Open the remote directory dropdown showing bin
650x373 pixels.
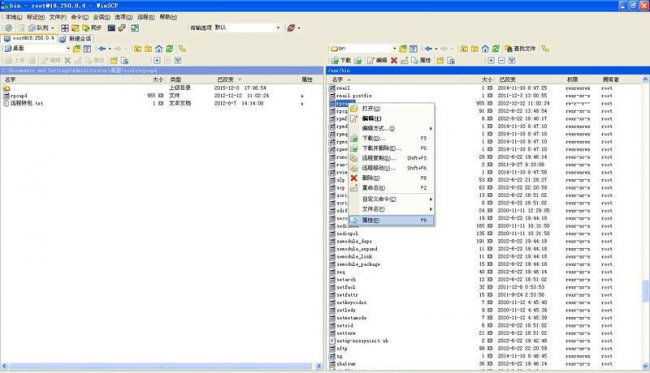[x=363, y=48]
